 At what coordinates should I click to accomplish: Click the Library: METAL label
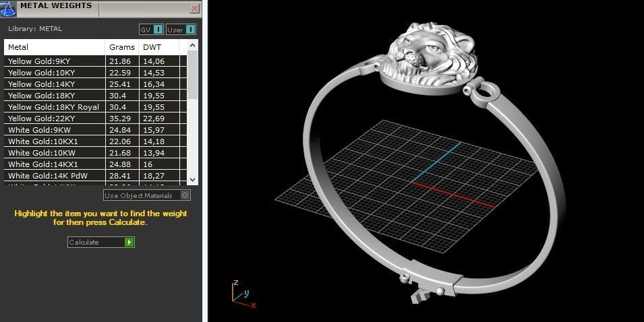tap(35, 29)
